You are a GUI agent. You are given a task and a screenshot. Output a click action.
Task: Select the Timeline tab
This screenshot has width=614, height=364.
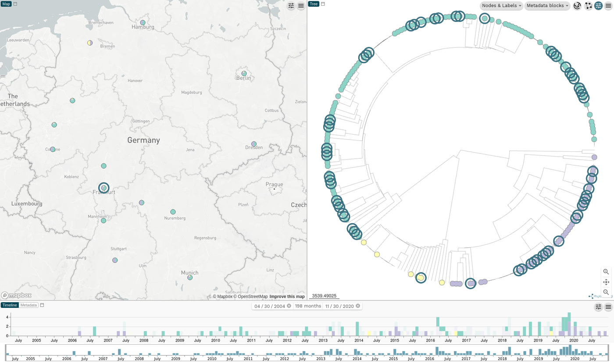point(10,305)
